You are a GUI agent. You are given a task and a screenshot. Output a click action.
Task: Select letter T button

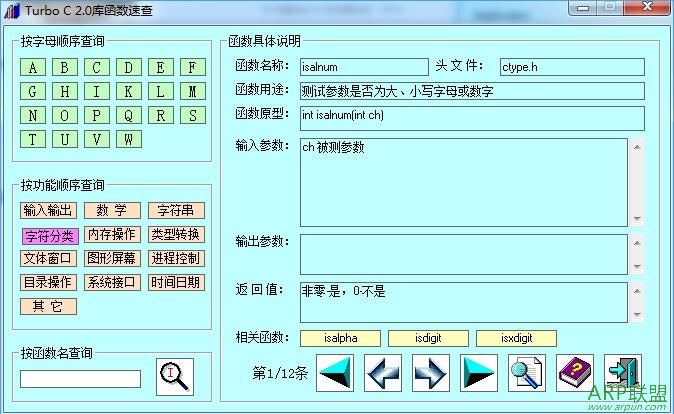(33, 139)
